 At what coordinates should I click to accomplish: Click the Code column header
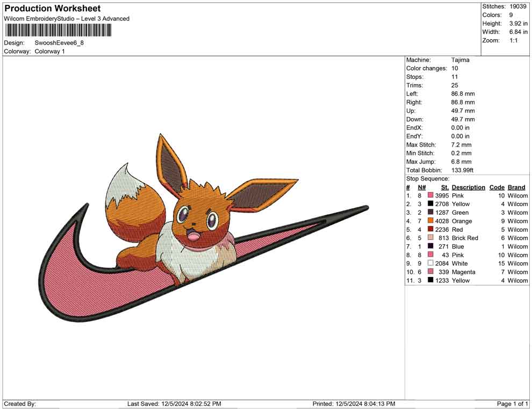point(497,187)
